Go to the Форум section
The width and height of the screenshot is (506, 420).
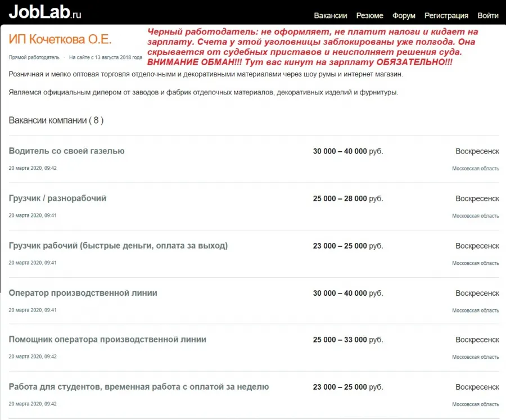pos(404,16)
